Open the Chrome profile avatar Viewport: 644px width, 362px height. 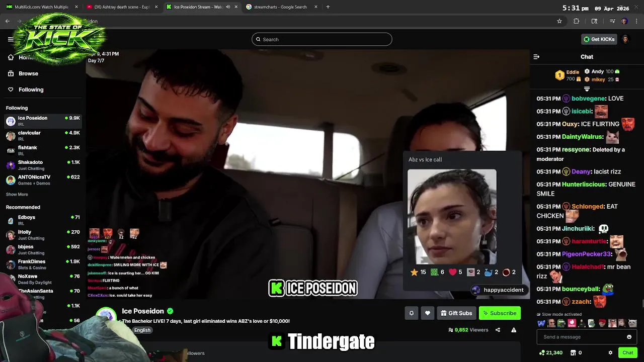click(624, 21)
